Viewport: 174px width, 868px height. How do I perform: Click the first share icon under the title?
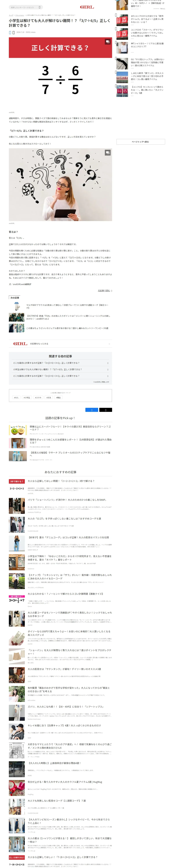pyautogui.click(x=10, y=32)
